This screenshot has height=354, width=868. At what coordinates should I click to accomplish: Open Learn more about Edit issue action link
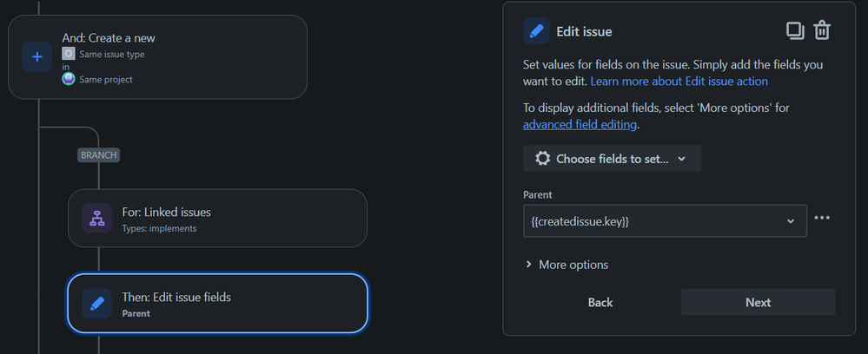[x=679, y=81]
